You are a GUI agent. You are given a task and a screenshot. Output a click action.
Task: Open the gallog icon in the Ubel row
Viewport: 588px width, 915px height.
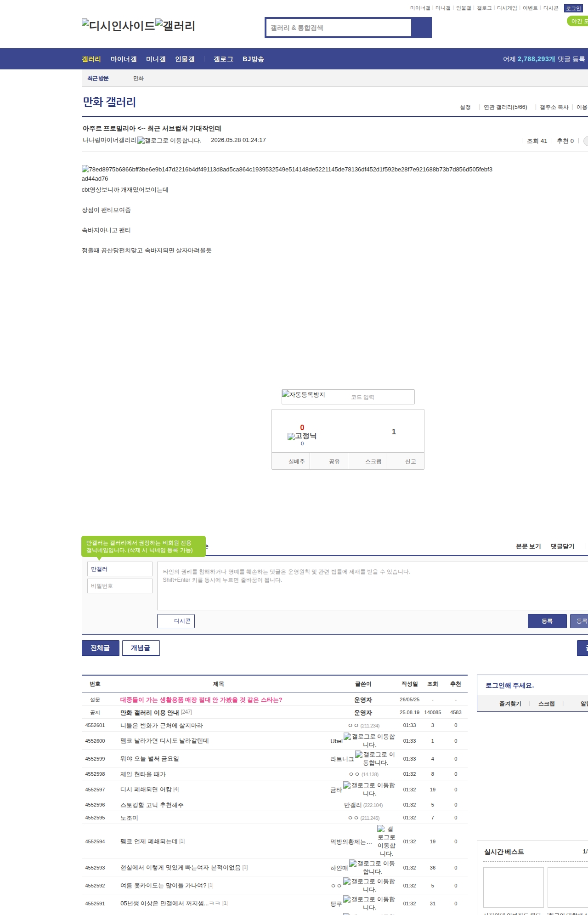[x=369, y=740]
